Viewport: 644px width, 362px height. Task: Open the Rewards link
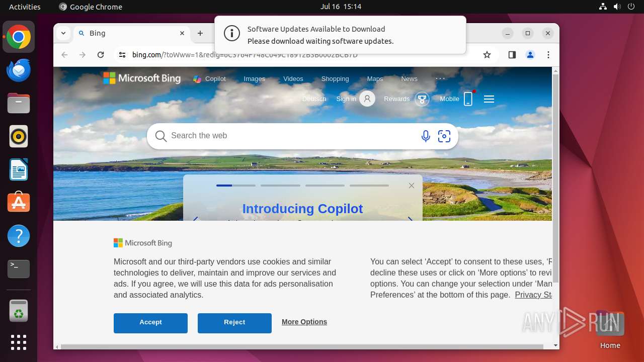(396, 99)
